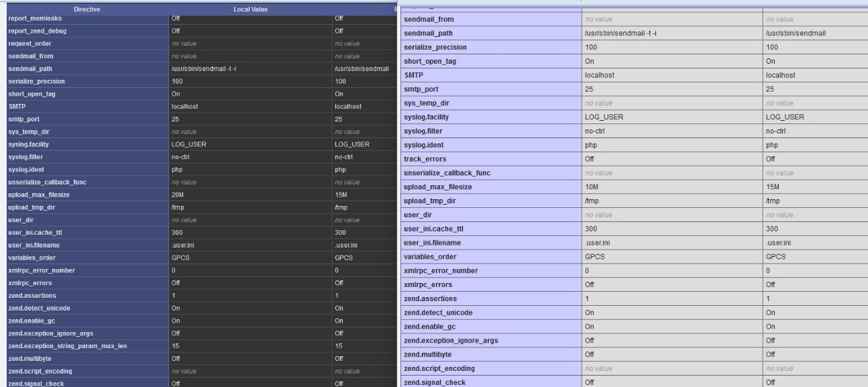
Task: Click zend.assertions in the light table
Action: click(431, 298)
